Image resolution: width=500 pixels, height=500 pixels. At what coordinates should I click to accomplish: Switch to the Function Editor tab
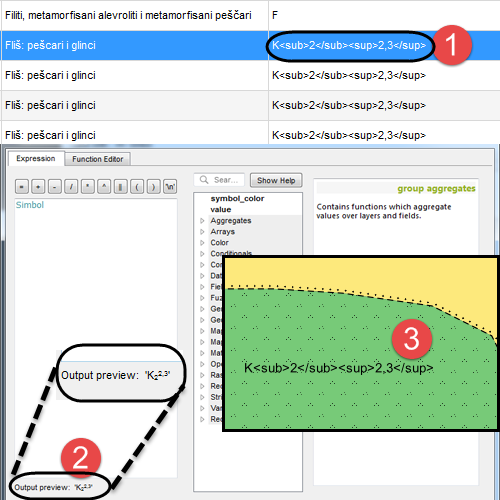98,159
